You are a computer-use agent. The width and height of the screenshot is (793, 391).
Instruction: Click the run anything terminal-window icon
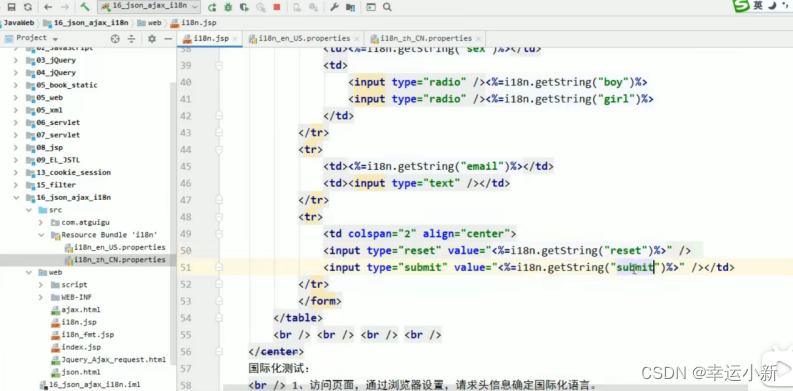click(371, 7)
